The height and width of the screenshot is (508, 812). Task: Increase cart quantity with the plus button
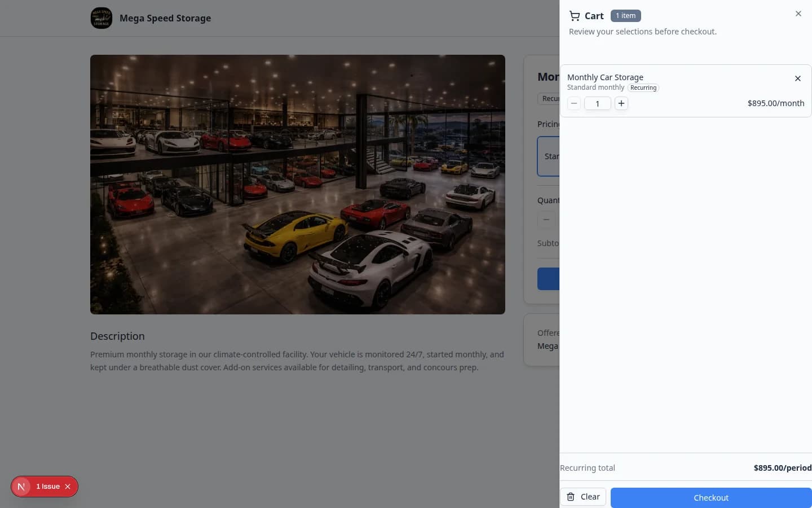(x=621, y=103)
